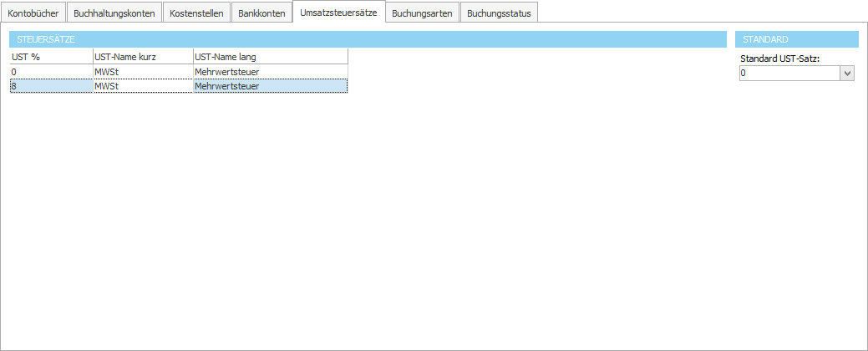Click Mehrwertsteuer in the 8 percent row
868x351 pixels.
coord(269,85)
